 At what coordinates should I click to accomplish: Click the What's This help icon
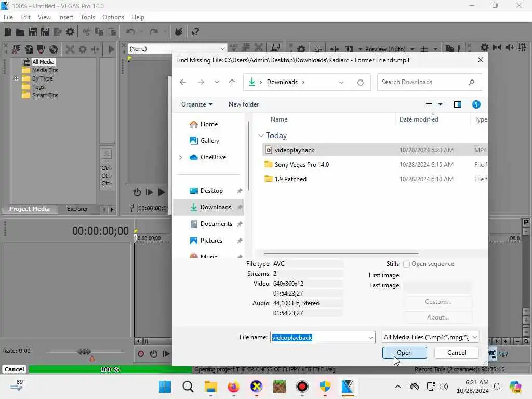point(195,32)
